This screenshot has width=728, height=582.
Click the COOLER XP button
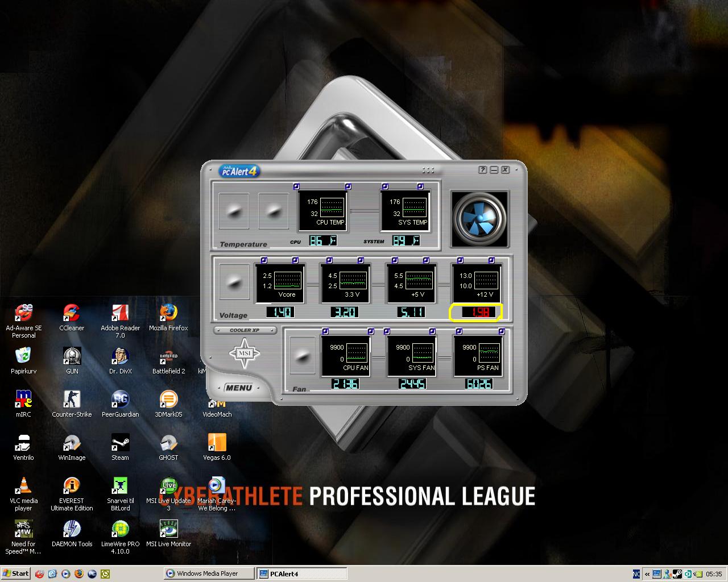tap(245, 330)
